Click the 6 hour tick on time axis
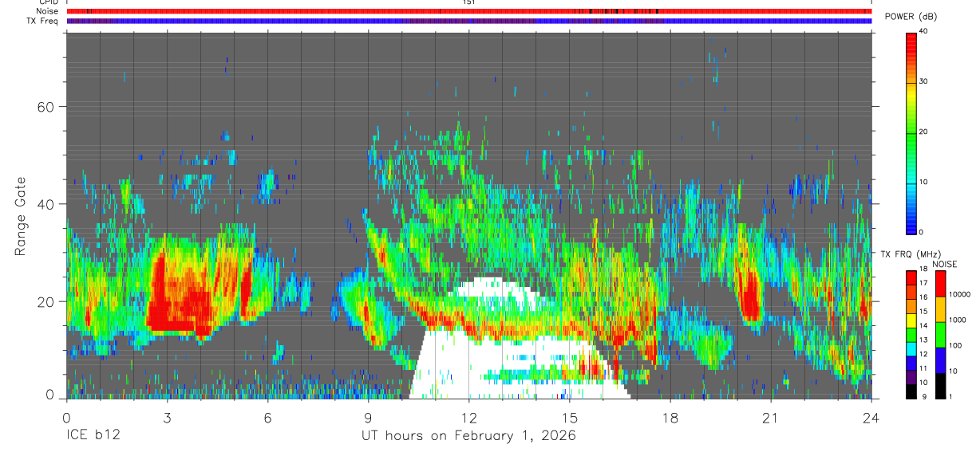 tap(267, 417)
